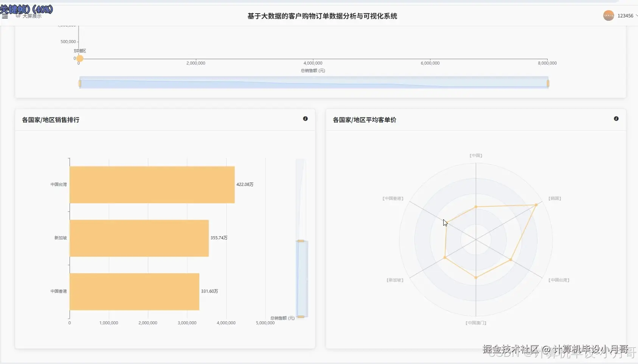Select the 新加坡 sales bar
This screenshot has width=638, height=364.
tap(139, 238)
